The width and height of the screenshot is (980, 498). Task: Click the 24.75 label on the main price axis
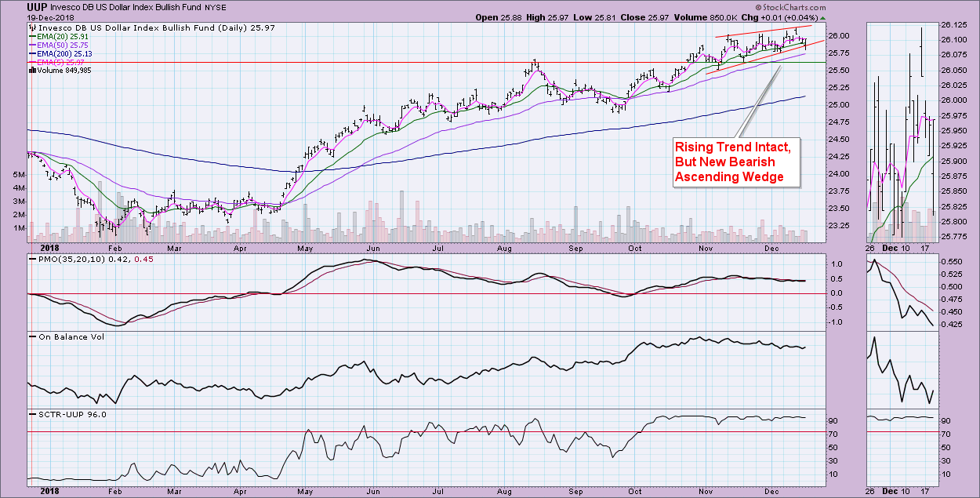click(x=839, y=122)
